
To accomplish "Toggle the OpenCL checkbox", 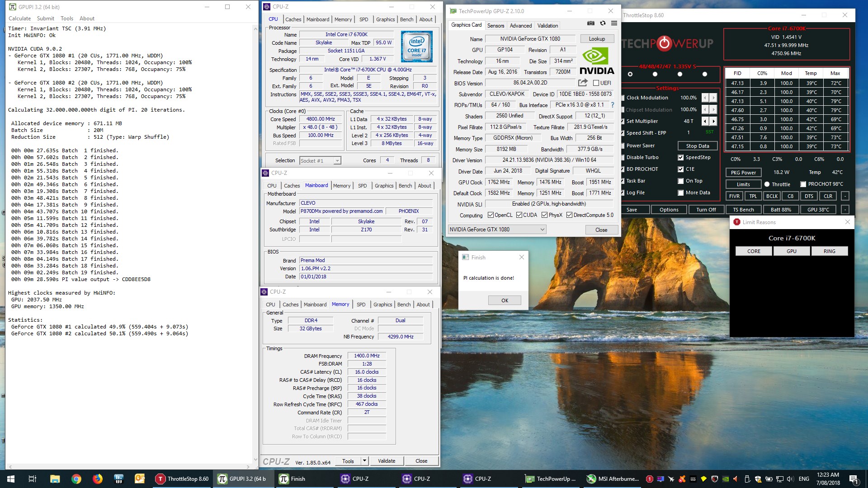I will point(491,215).
